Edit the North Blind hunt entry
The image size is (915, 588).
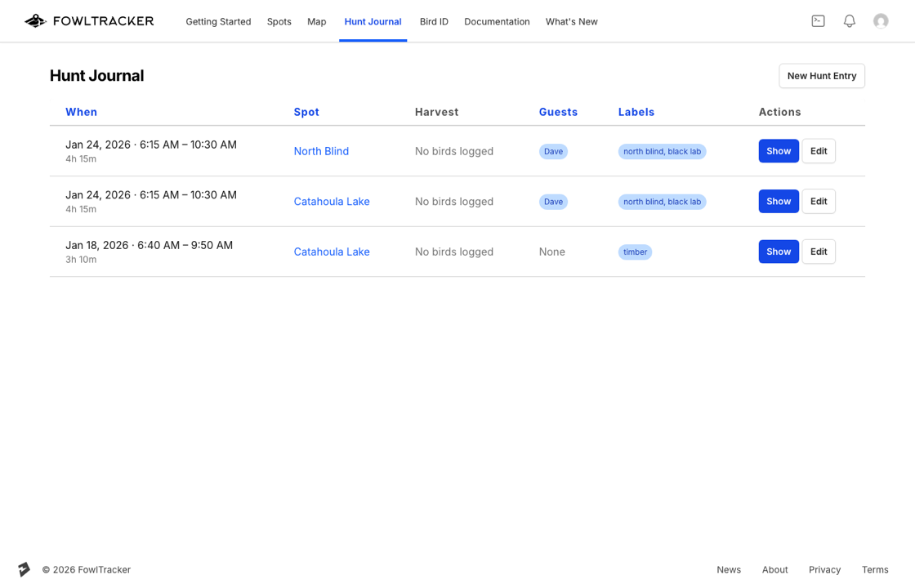point(818,151)
